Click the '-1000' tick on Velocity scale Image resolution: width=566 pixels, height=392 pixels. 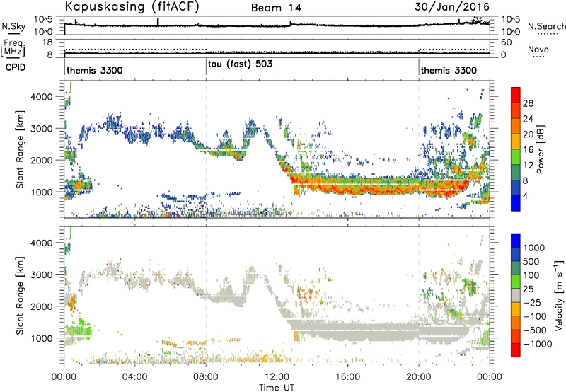click(538, 344)
